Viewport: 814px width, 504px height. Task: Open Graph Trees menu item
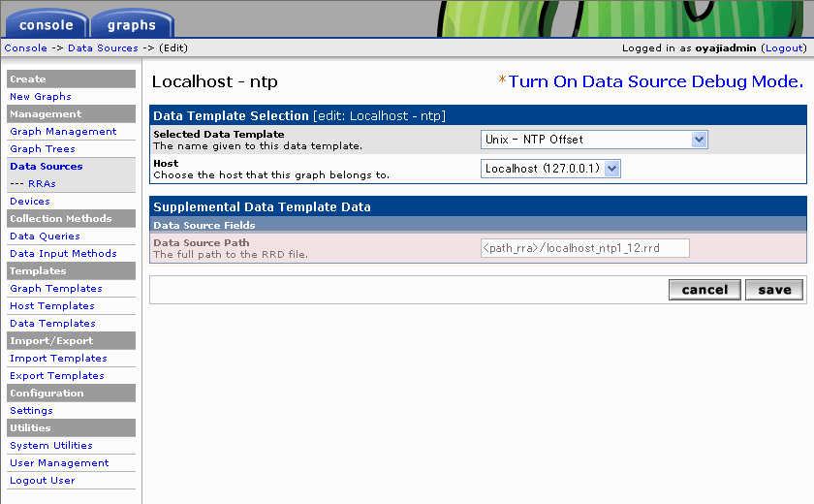[x=42, y=149]
